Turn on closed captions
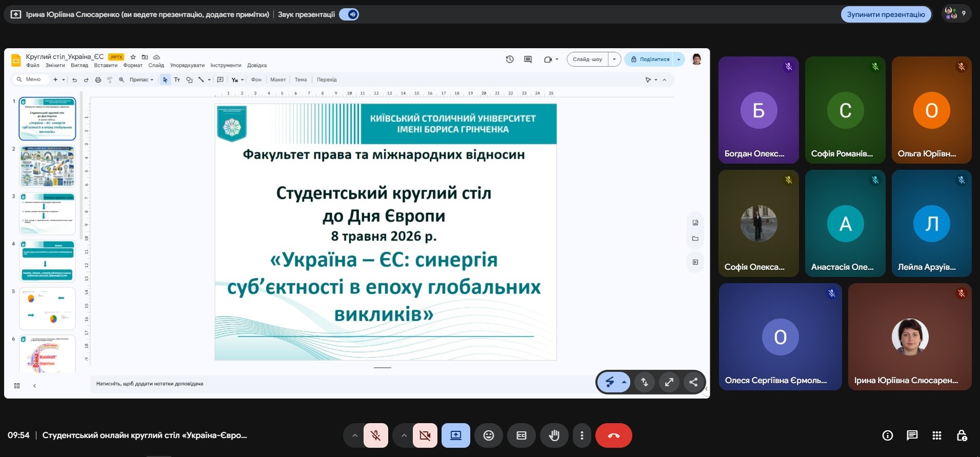980x457 pixels. [522, 435]
